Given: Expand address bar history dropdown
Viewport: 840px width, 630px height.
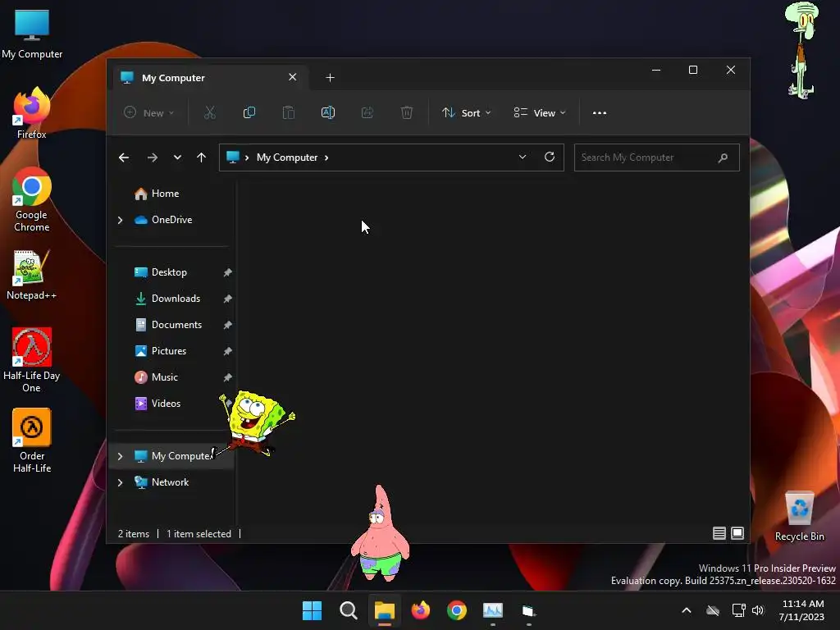Looking at the screenshot, I should 523,157.
